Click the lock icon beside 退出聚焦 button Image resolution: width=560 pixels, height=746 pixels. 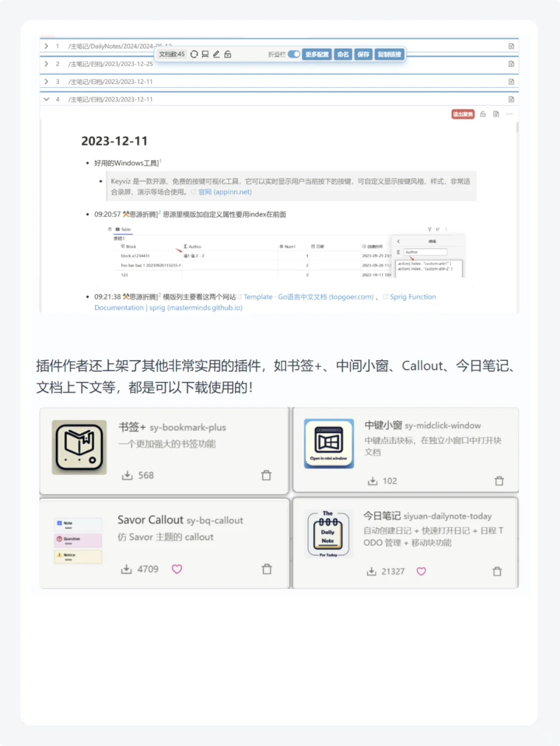pyautogui.click(x=483, y=114)
